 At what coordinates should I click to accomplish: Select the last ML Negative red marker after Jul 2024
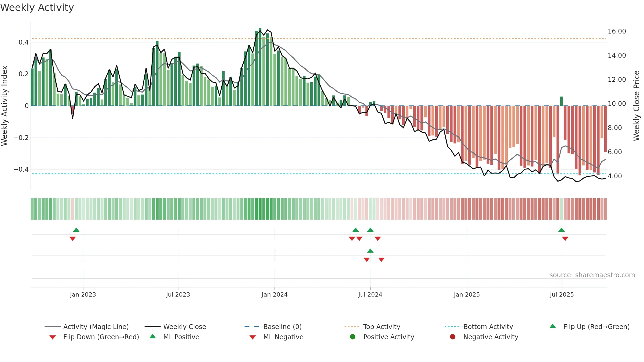[381, 260]
